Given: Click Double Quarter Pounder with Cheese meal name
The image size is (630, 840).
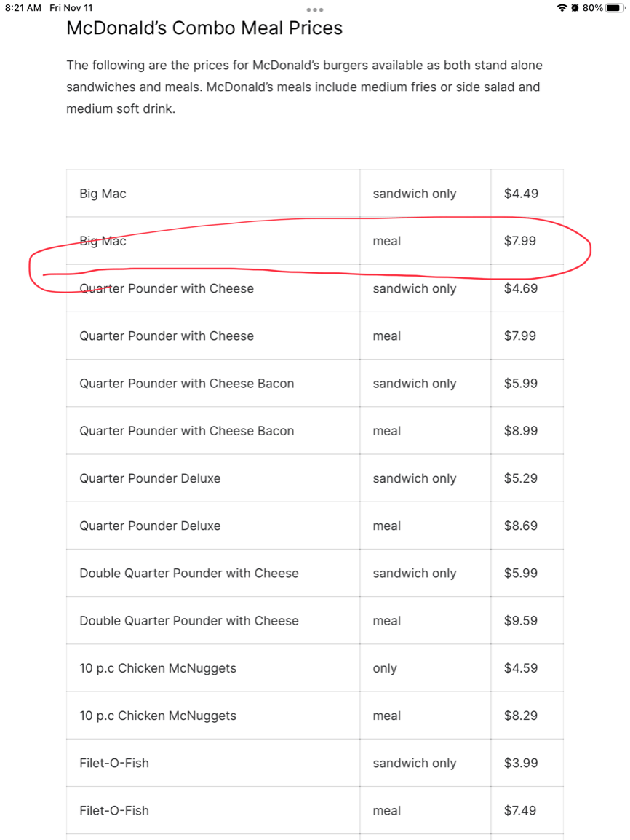Looking at the screenshot, I should (x=189, y=620).
